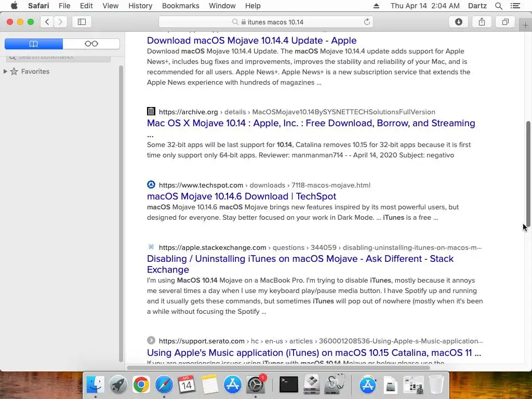The width and height of the screenshot is (532, 399).
Task: Open the Dartz user menu
Action: coord(477,6)
